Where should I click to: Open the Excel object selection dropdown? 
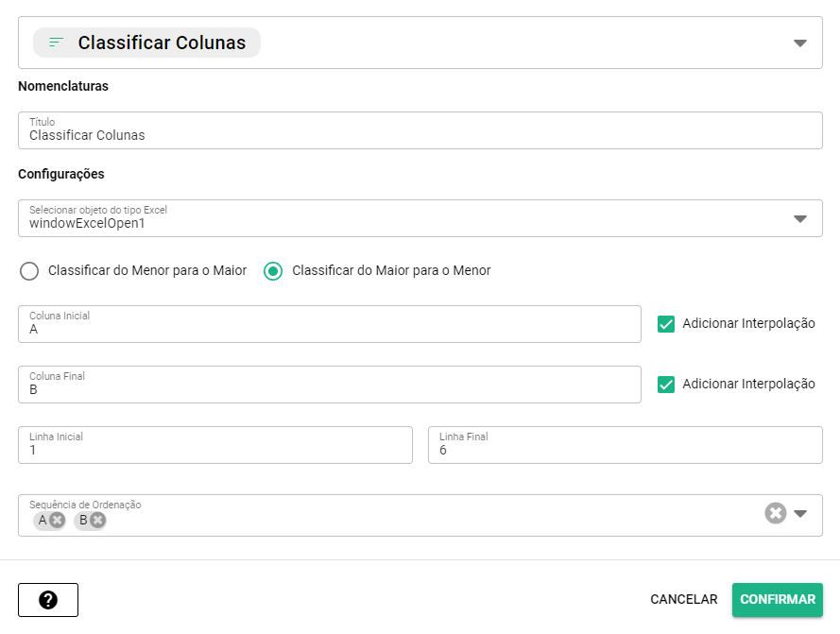pos(799,219)
